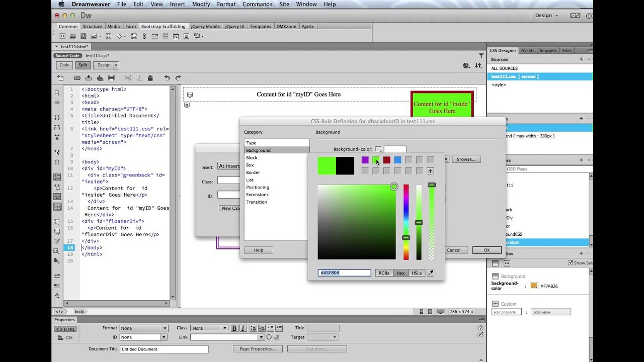The width and height of the screenshot is (644, 362).
Task: Toggle the Show Set checkbox
Action: pos(570,263)
